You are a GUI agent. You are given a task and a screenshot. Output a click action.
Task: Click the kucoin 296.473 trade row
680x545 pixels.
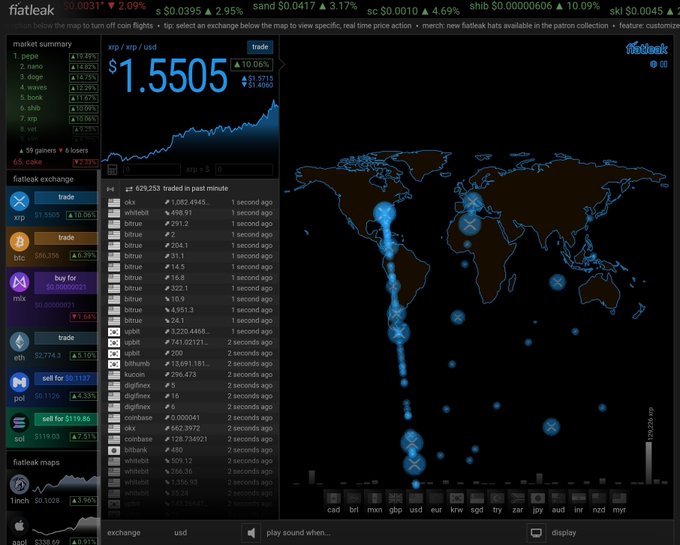[190, 375]
